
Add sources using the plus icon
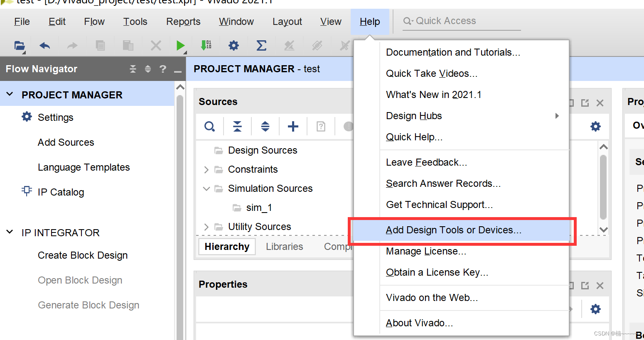(x=293, y=126)
